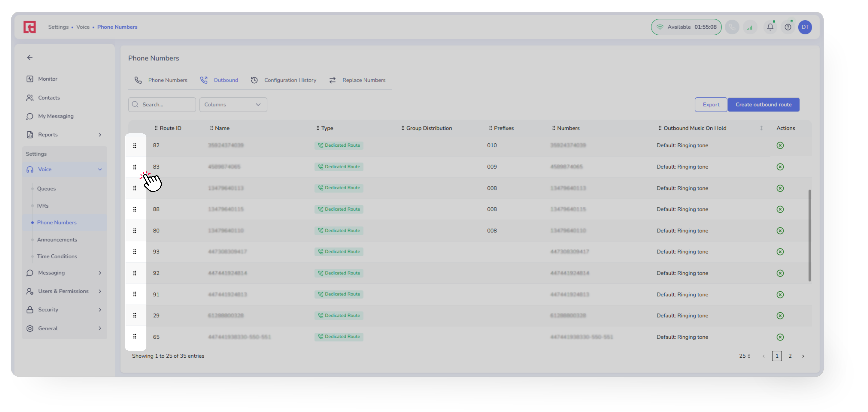This screenshot has width=868, height=412.
Task: Click delete icon for route 93
Action: point(780,252)
